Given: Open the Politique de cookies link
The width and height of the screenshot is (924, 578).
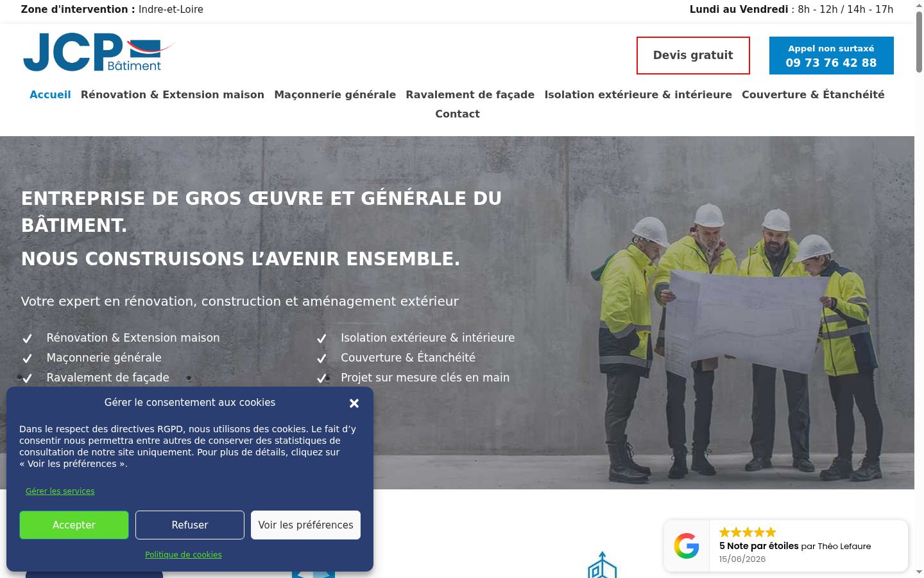Looking at the screenshot, I should pos(184,555).
